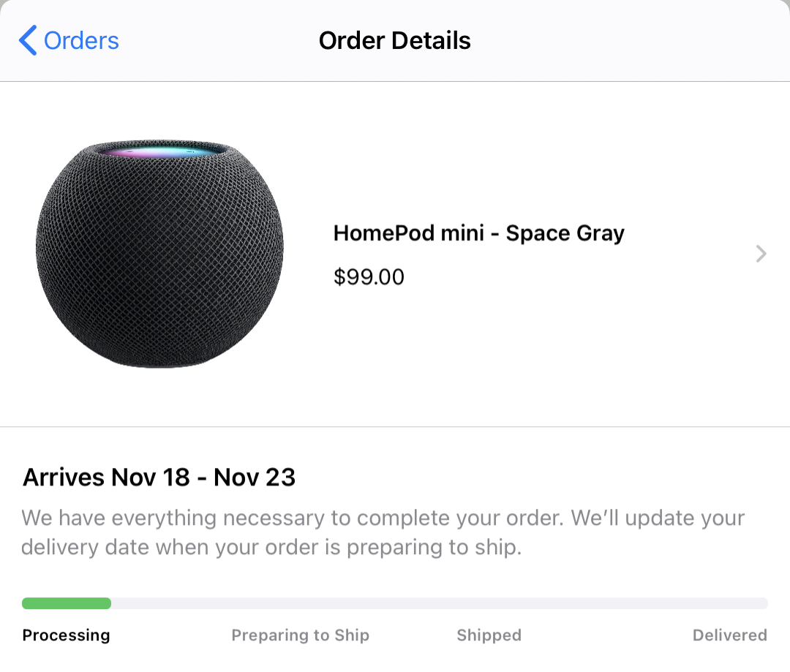
Task: Click the unfilled gray progress track
Action: [440, 603]
